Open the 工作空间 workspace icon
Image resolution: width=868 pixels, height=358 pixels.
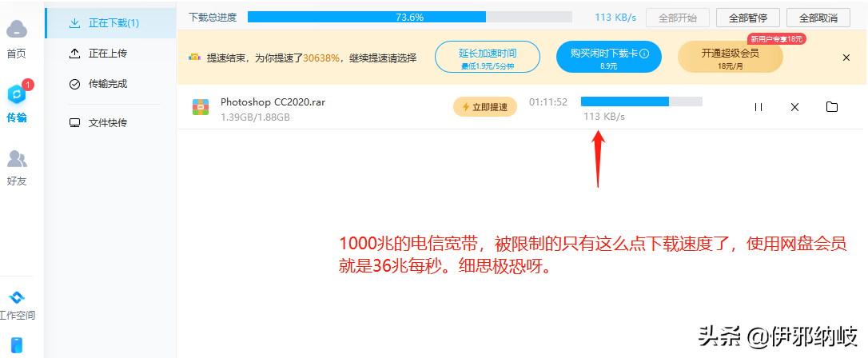[x=17, y=298]
